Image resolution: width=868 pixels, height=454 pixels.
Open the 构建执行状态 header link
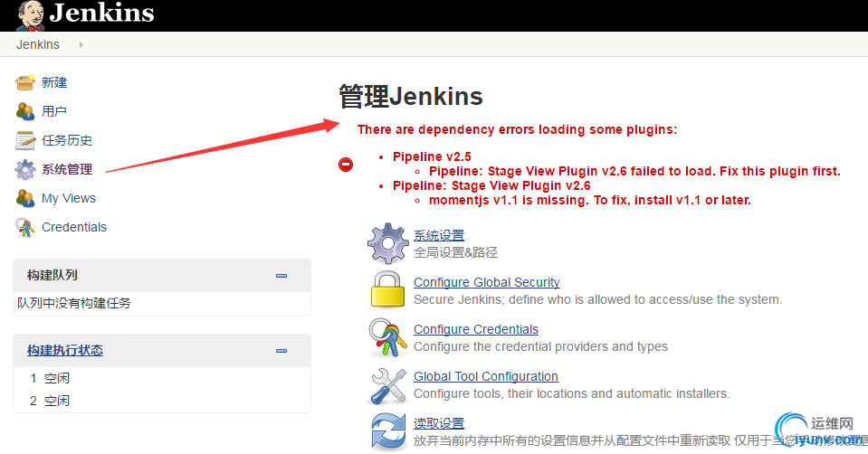(65, 350)
